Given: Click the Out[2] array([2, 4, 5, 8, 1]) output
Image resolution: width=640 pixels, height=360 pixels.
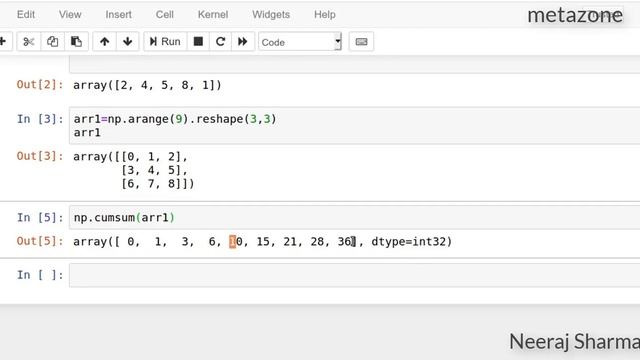Looking at the screenshot, I should click(147, 85).
